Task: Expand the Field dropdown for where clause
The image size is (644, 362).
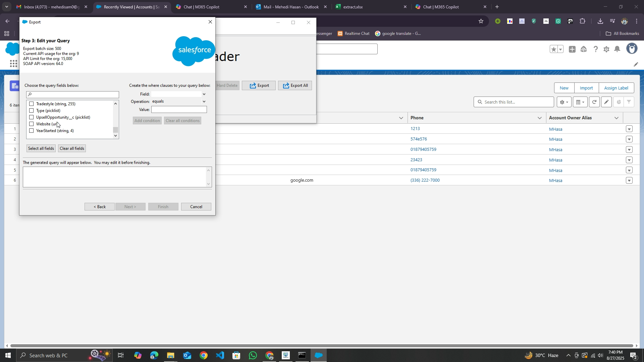Action: [204, 94]
